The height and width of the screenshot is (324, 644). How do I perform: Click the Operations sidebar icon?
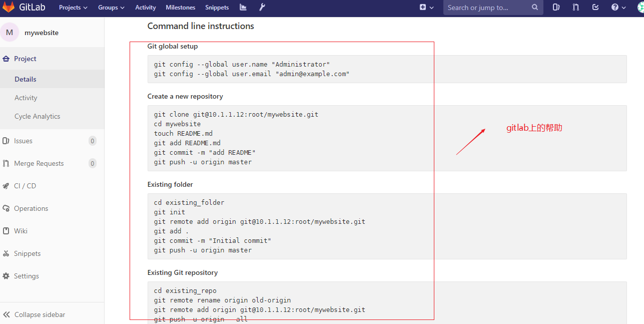click(6, 208)
